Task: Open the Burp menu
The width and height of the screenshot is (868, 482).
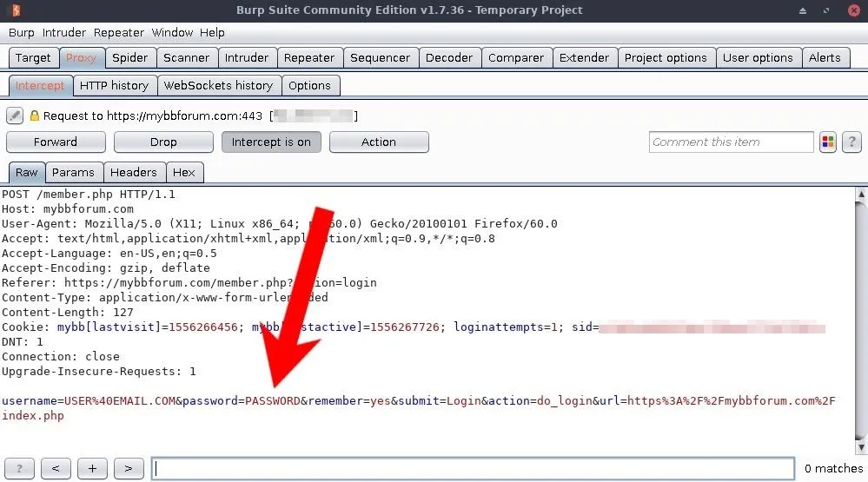Action: [x=21, y=33]
